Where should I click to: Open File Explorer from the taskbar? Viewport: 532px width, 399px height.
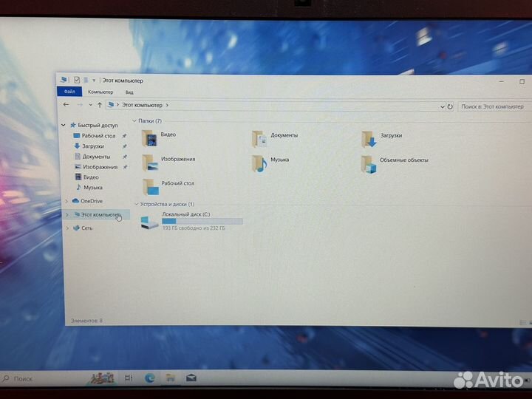(171, 378)
